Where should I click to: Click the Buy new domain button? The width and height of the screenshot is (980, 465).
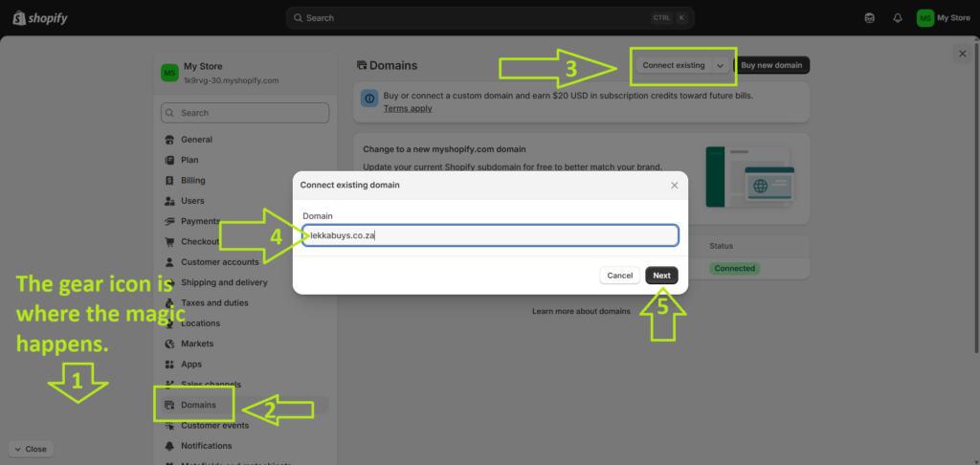tap(772, 65)
